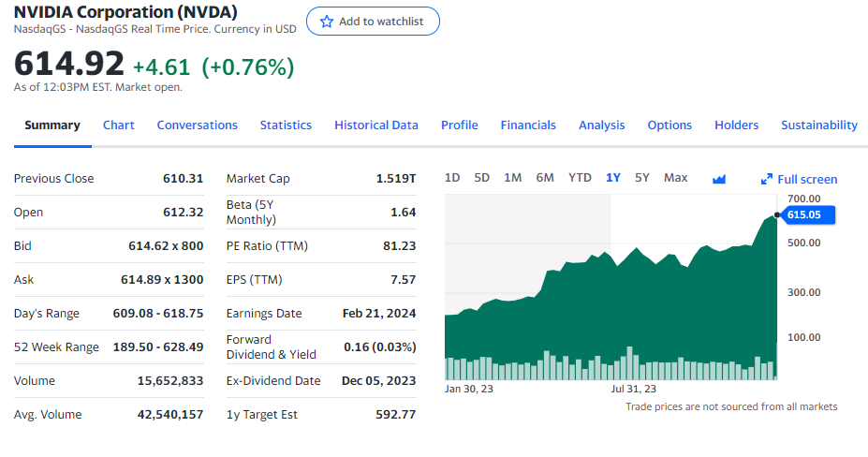Click the Full screen expand arrows icon

click(x=766, y=179)
